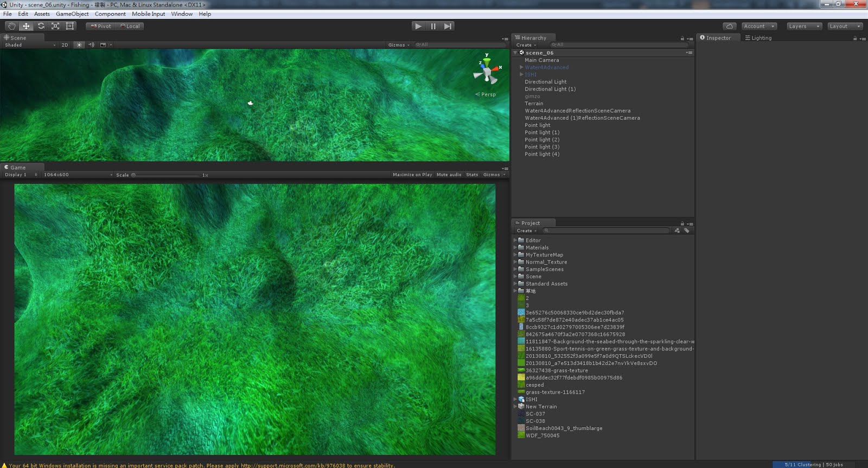Select the Rect transform tool
Screen dimensions: 868x468
70,26
